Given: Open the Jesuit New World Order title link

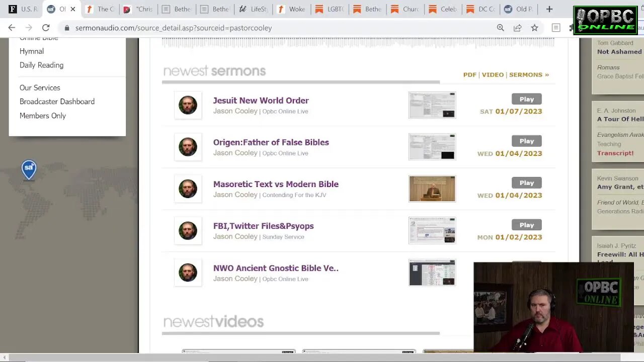Looking at the screenshot, I should (x=261, y=101).
